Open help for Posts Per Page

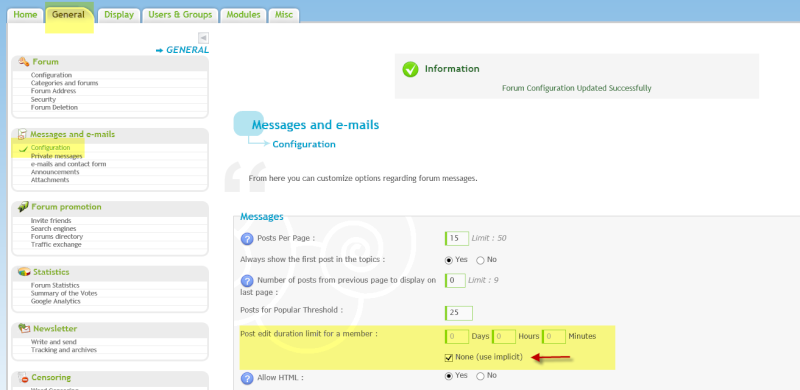[x=247, y=238]
